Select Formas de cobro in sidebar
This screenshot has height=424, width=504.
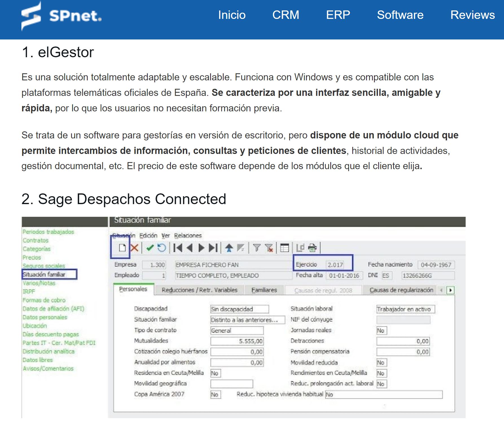click(44, 300)
